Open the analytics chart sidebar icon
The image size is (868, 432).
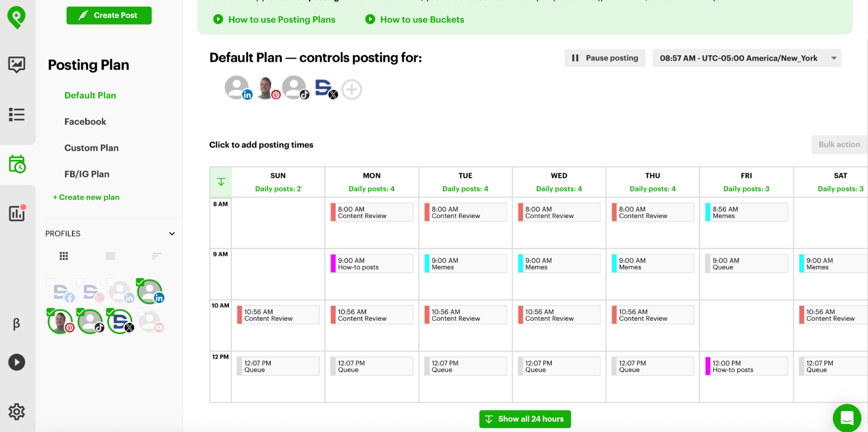[17, 213]
